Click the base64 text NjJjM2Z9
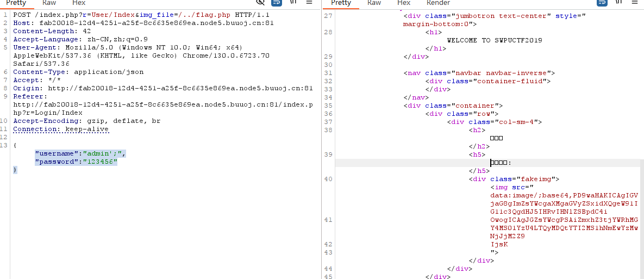The height and width of the screenshot is (279, 644). (x=507, y=236)
